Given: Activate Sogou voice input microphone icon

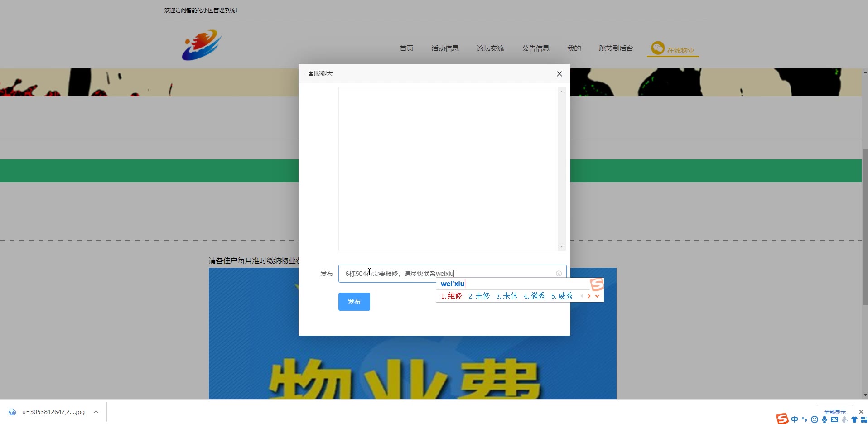Looking at the screenshot, I should [x=825, y=419].
